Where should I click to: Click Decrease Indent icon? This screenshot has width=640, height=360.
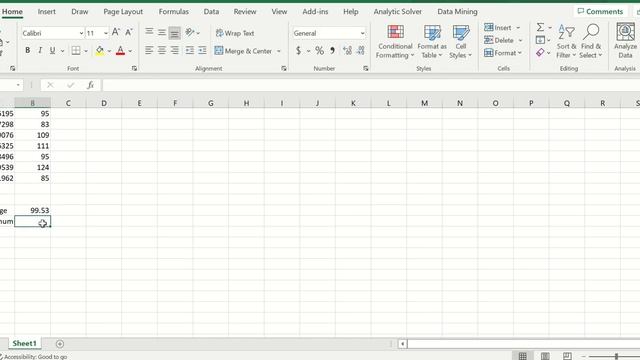click(x=190, y=50)
